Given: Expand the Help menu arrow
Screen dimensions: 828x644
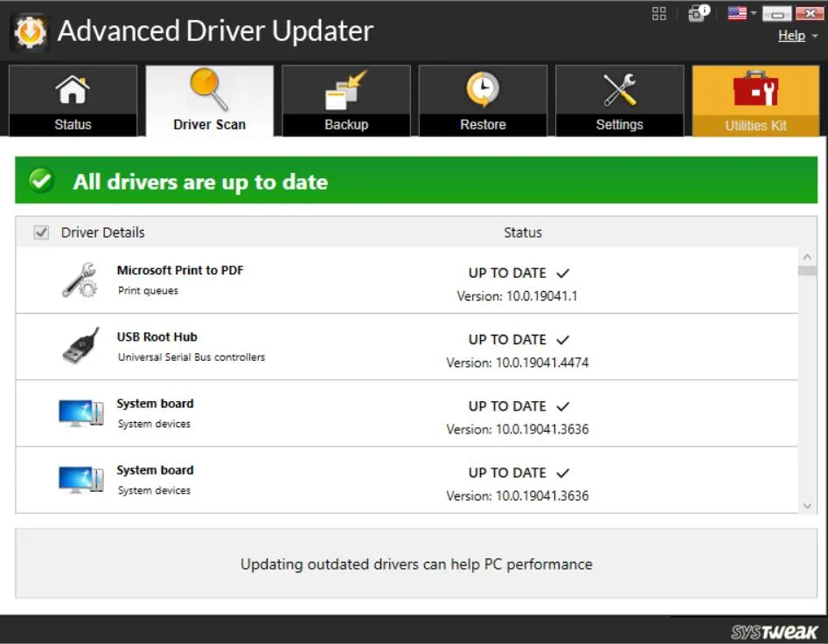Looking at the screenshot, I should 812,37.
